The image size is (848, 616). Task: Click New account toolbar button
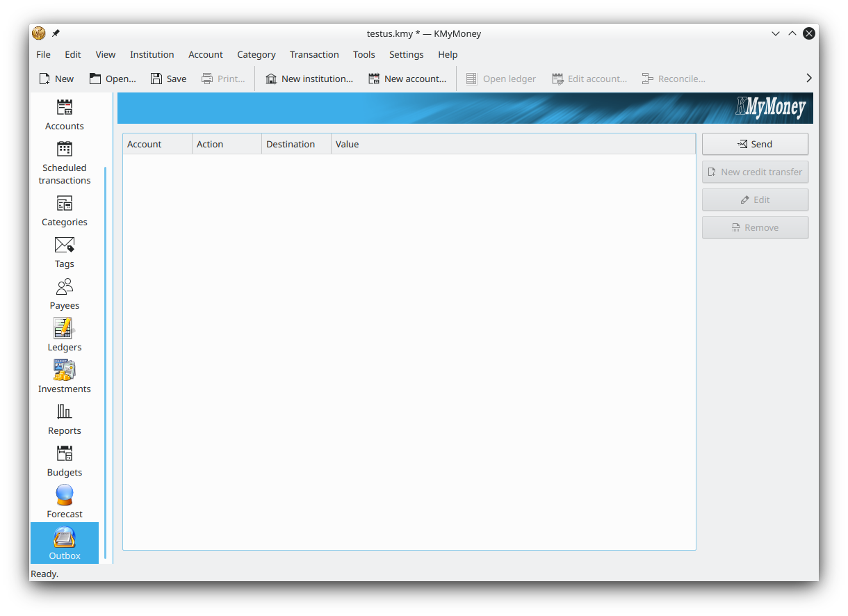[407, 79]
